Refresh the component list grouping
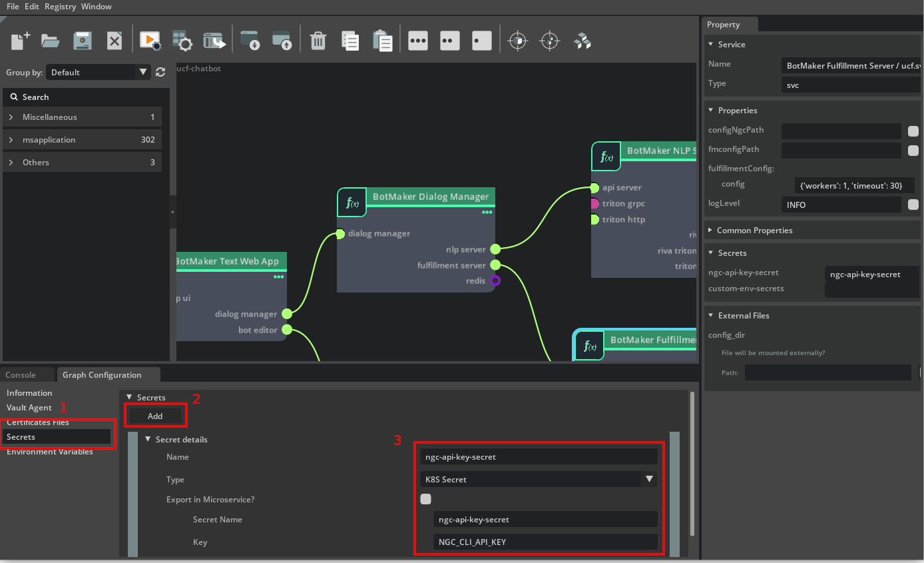The width and height of the screenshot is (924, 563). pos(160,72)
